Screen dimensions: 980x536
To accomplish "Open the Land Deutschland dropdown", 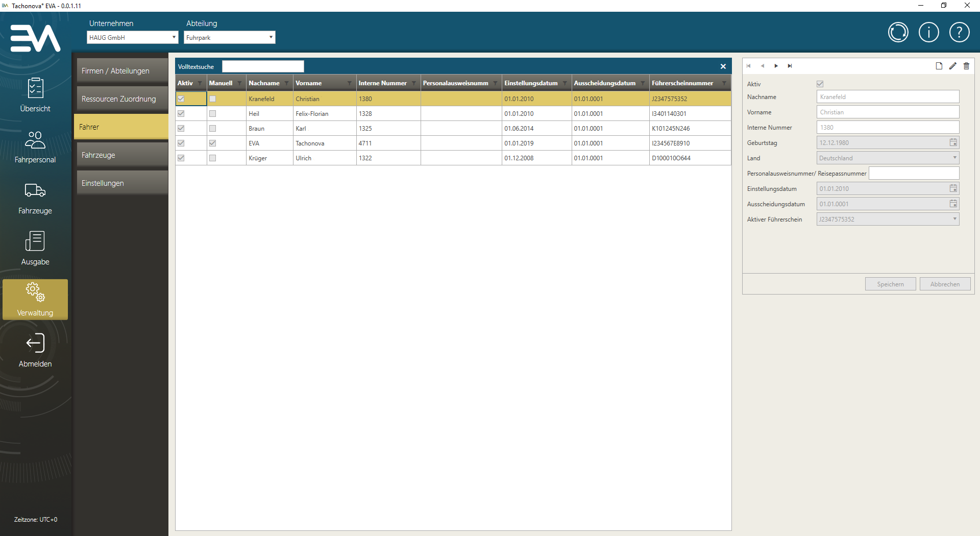I will pyautogui.click(x=954, y=158).
